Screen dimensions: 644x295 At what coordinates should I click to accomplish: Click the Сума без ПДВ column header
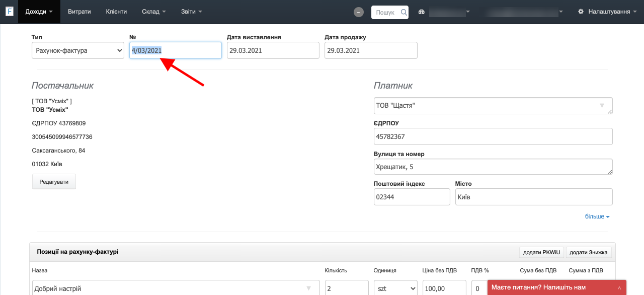pos(538,270)
